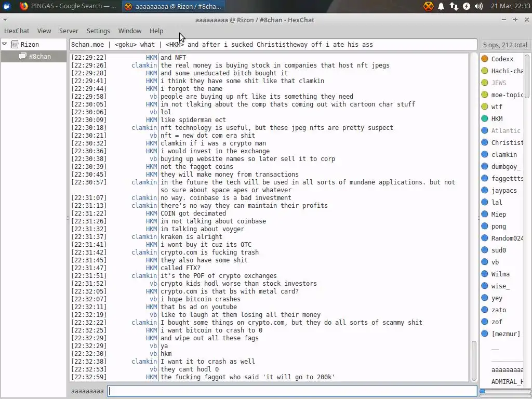
Task: Select dumbgoy_ user status icon
Action: (x=485, y=166)
